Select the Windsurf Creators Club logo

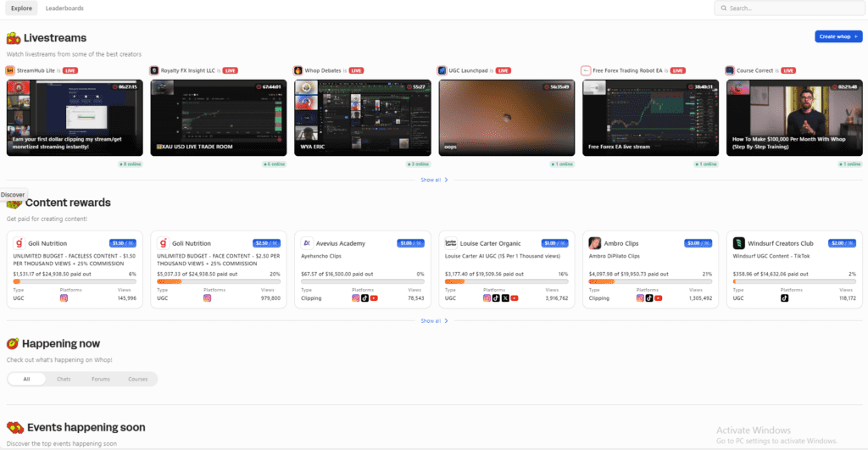pos(738,243)
